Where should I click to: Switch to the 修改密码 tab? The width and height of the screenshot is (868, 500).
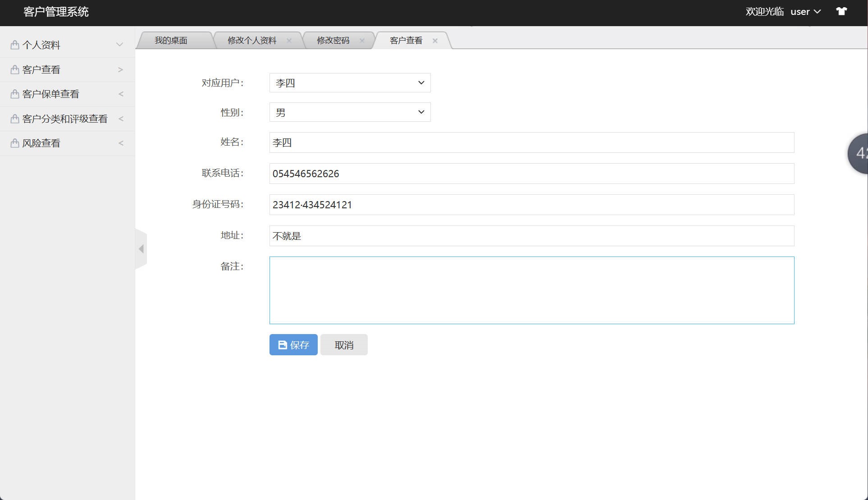pyautogui.click(x=333, y=40)
